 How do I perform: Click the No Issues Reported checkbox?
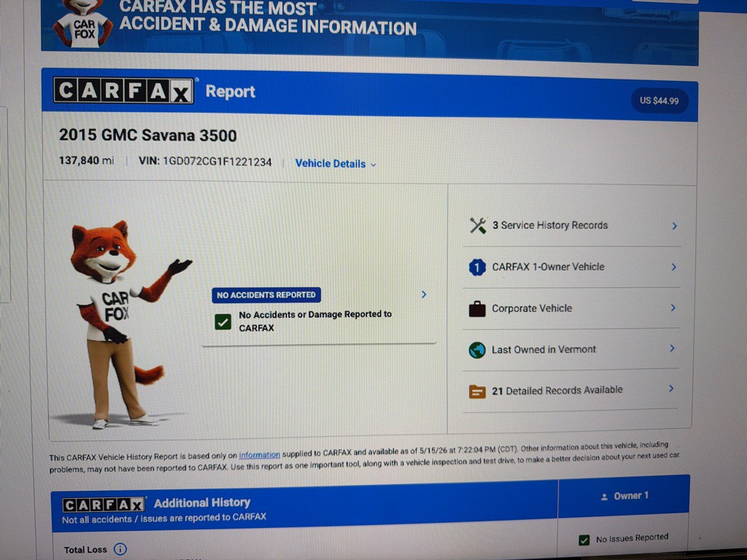[584, 540]
